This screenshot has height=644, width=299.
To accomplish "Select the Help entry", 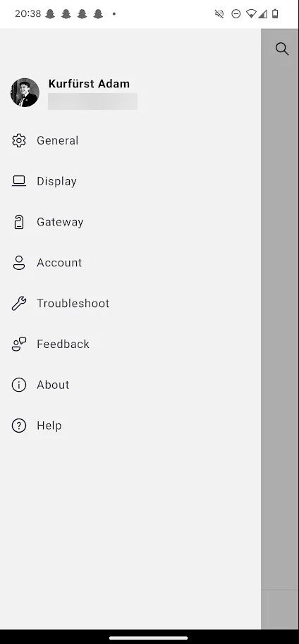I will tap(130, 426).
